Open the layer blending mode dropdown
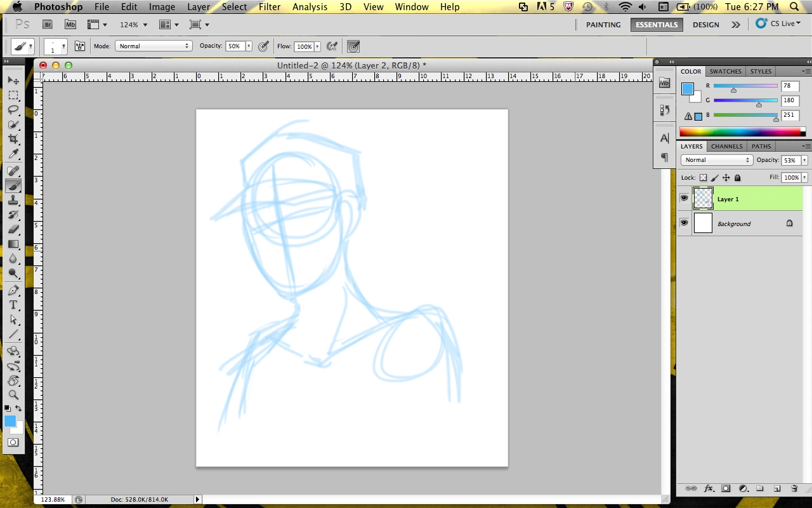Image resolution: width=812 pixels, height=508 pixels. 716,160
